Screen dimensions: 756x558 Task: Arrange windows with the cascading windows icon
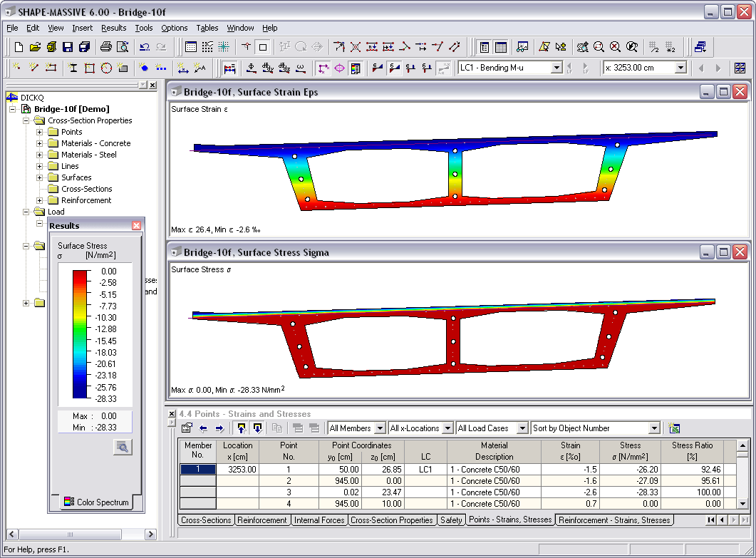tap(700, 47)
